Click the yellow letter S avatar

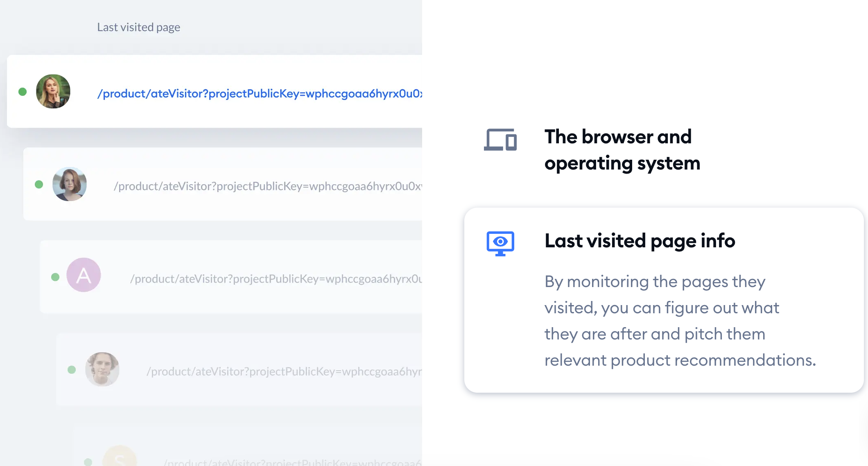point(120,456)
